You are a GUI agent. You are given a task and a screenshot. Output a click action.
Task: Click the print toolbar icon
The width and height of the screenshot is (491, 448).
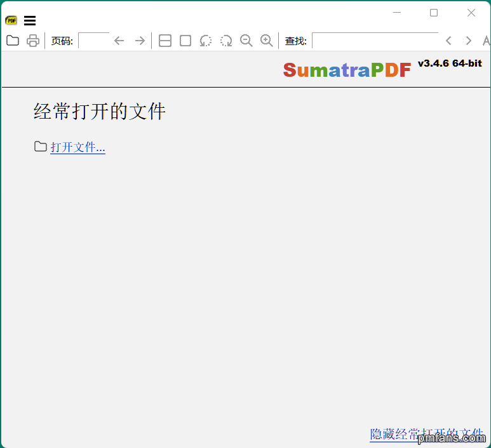click(33, 41)
